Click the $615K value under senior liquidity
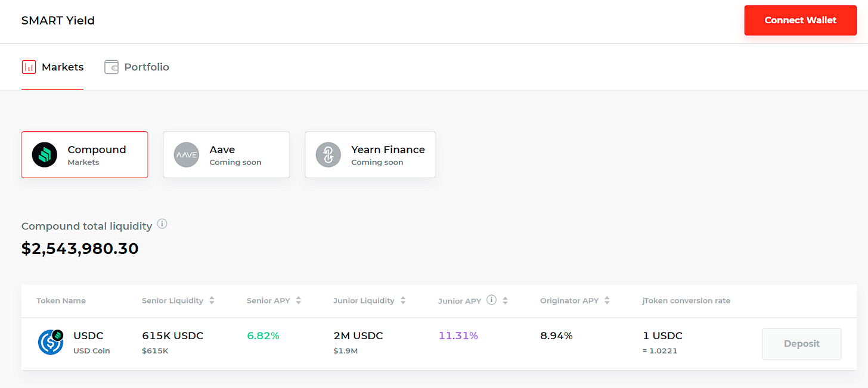The image size is (868, 388). (155, 350)
